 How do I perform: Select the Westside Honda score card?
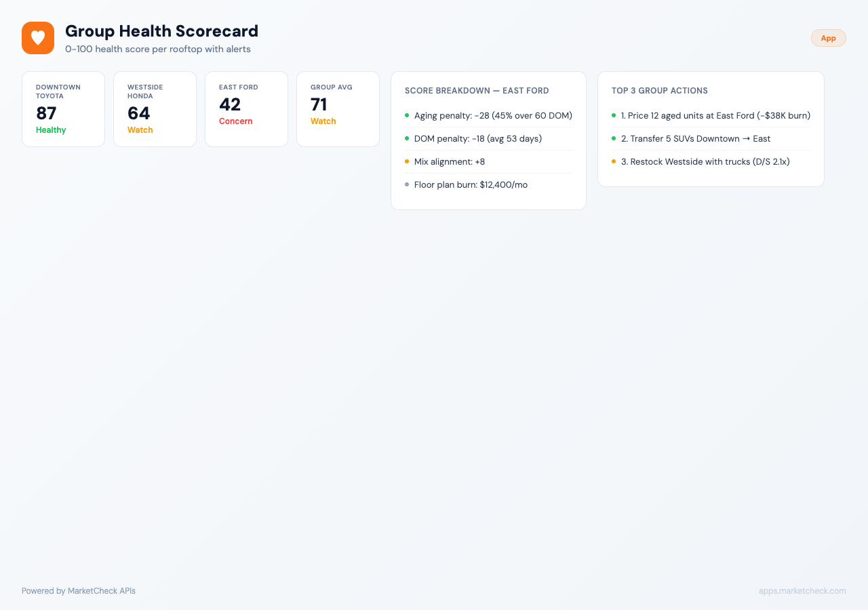[155, 109]
